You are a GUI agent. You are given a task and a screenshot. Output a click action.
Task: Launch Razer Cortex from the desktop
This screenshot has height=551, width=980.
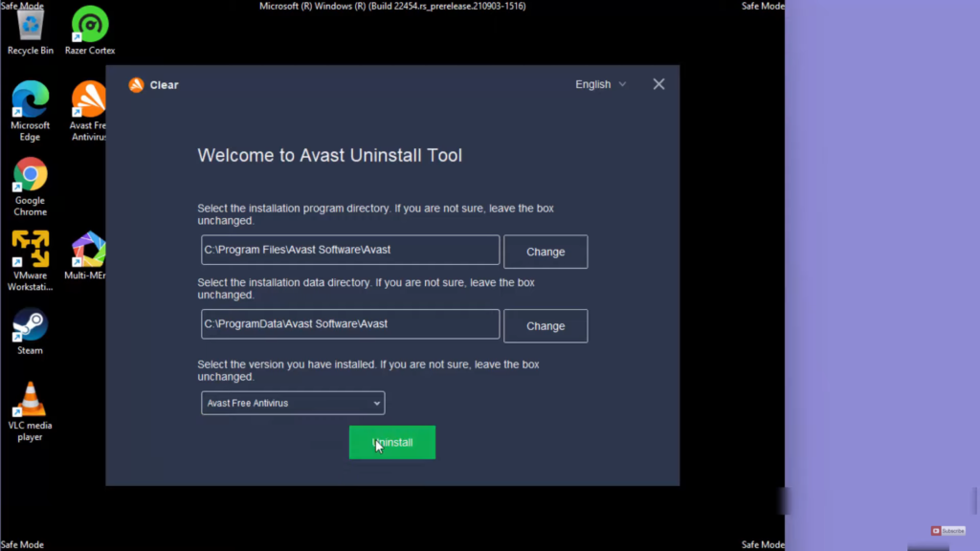pyautogui.click(x=90, y=27)
